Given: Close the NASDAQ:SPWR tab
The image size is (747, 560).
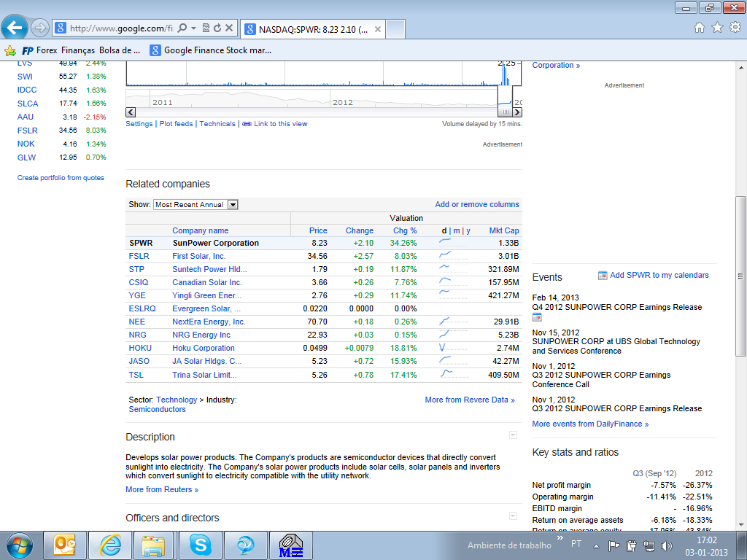Looking at the screenshot, I should (378, 29).
